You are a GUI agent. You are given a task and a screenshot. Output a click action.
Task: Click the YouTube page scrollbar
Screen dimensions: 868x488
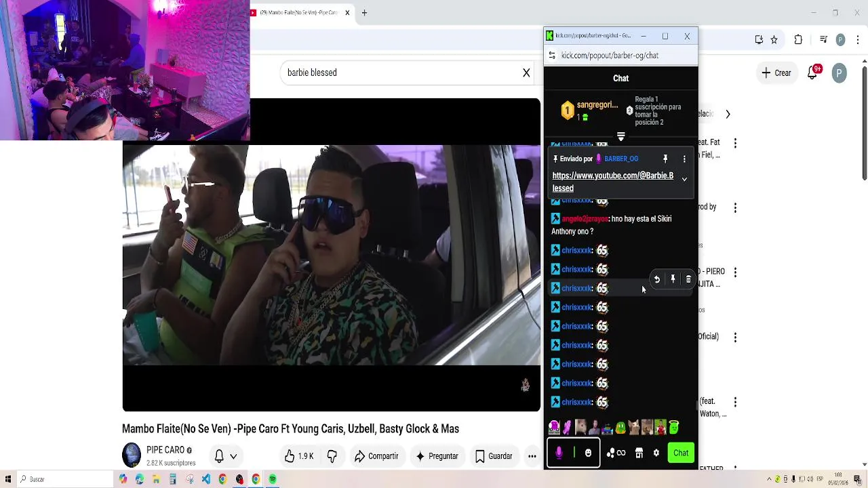[864, 122]
